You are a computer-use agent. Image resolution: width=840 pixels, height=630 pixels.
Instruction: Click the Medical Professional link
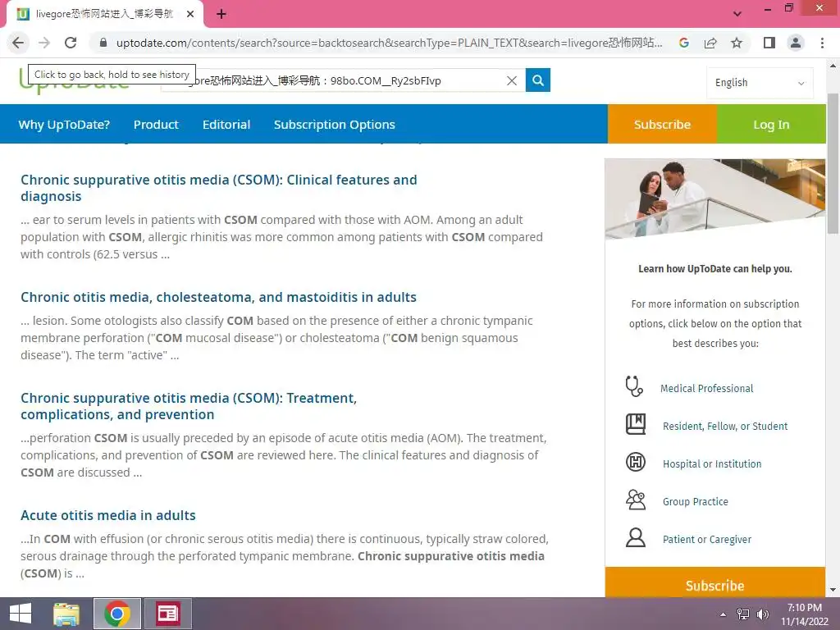706,388
